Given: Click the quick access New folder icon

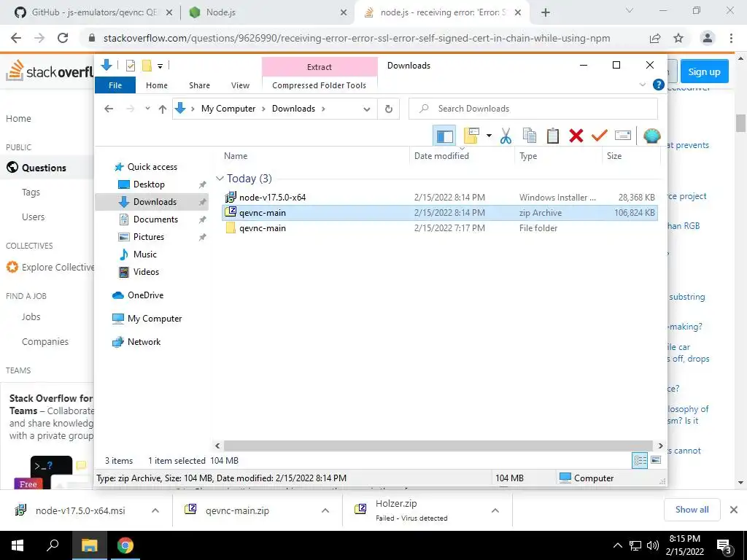Looking at the screenshot, I should (x=147, y=66).
